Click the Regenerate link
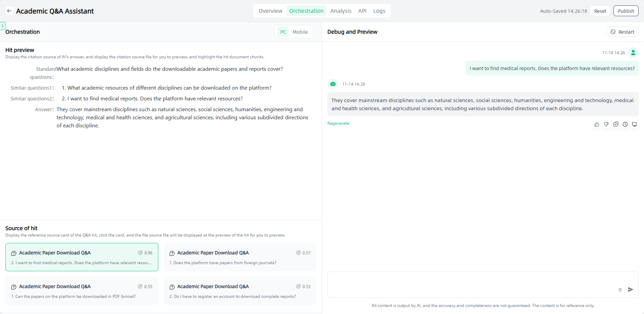The height and width of the screenshot is (314, 644). 338,123
